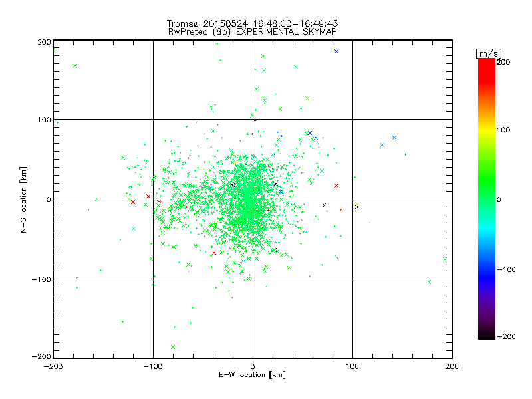Click the E-W axis tick label "-100"
This screenshot has height=399, width=532.
153,366
